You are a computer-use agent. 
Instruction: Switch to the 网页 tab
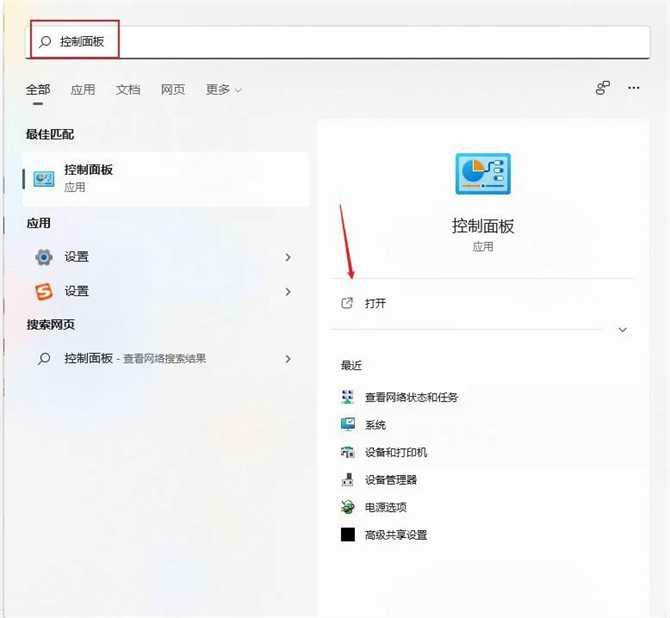point(173,90)
